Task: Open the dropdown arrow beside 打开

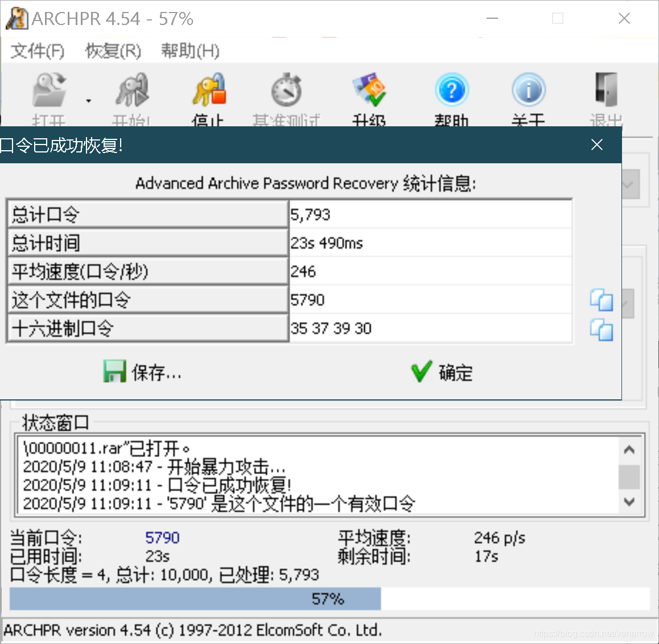Action: 88,101
